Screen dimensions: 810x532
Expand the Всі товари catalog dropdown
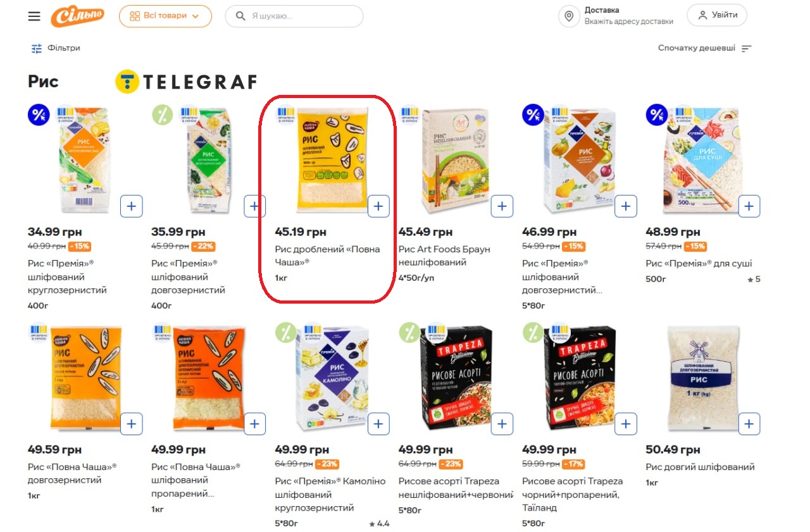(x=165, y=16)
